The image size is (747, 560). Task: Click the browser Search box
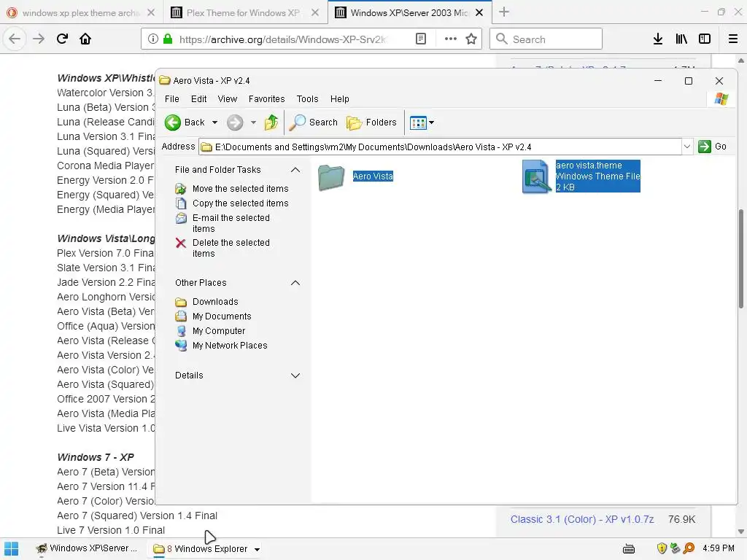(546, 39)
